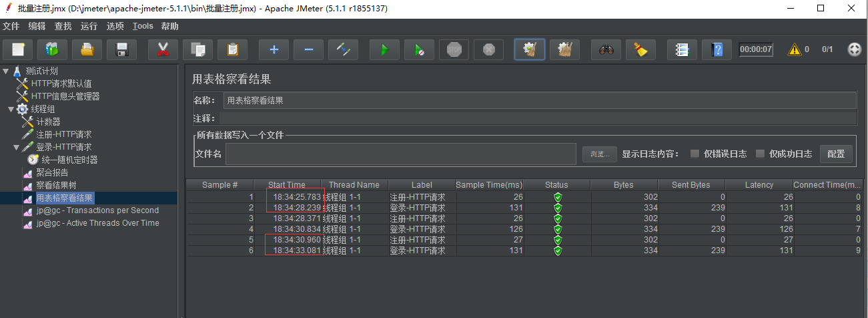Click the start time 18:34:33.081 cell

[x=288, y=251]
